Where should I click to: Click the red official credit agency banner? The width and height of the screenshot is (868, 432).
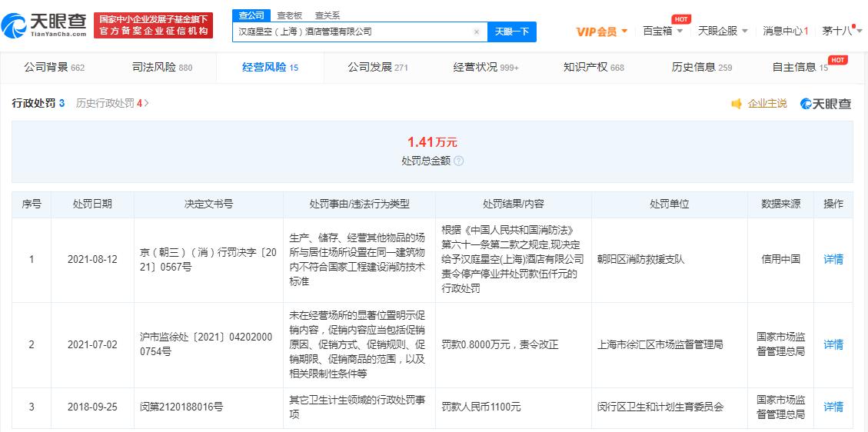[153, 25]
